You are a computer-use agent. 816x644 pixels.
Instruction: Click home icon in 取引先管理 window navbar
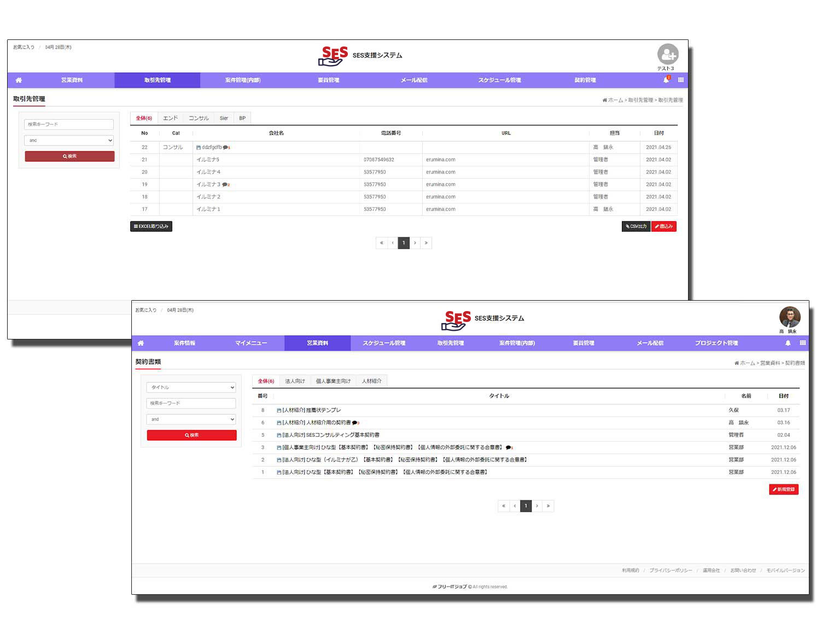[x=19, y=80]
